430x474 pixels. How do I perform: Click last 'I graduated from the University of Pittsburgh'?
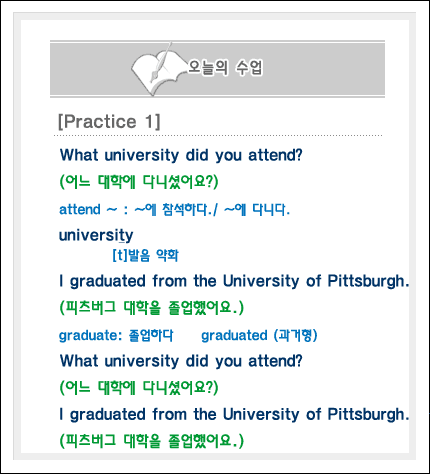234,414
